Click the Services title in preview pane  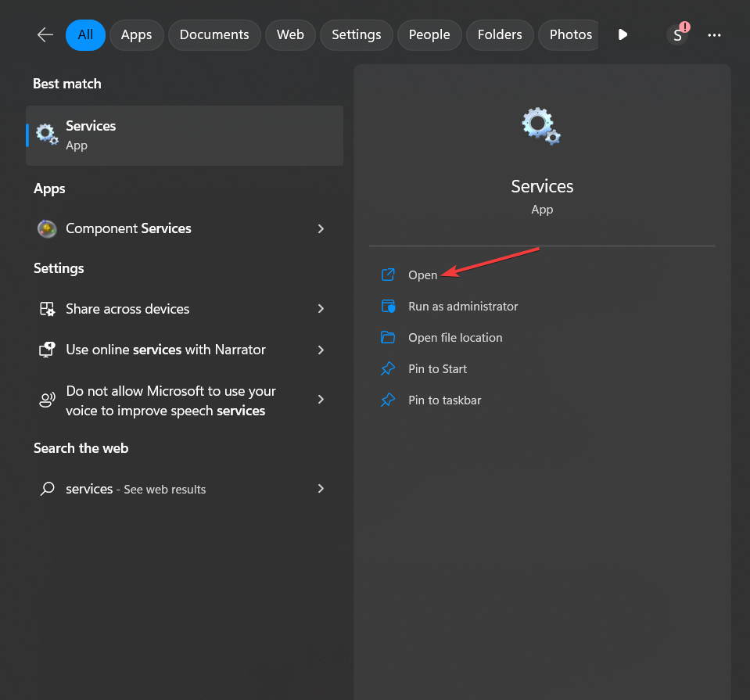(x=542, y=186)
